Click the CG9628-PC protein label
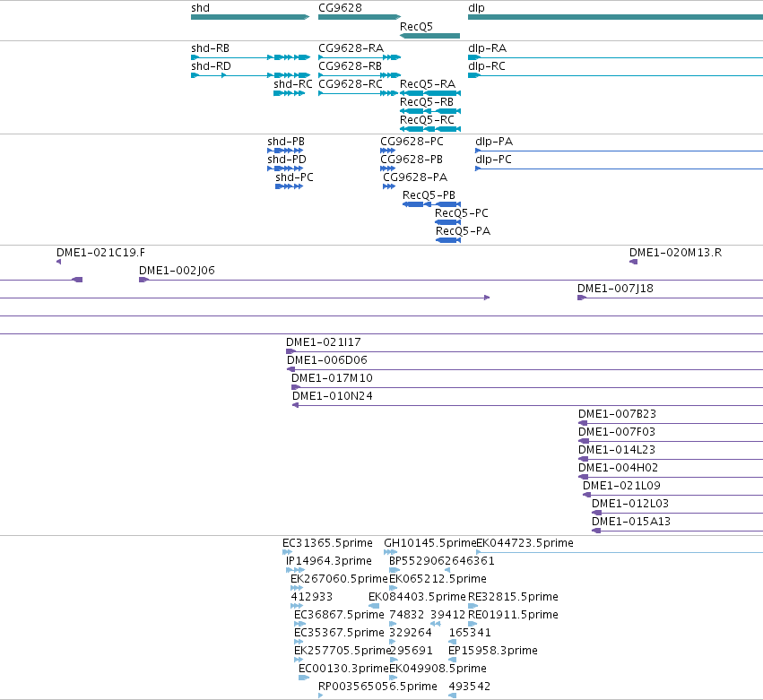Viewport: 763px width, 700px height. [412, 142]
